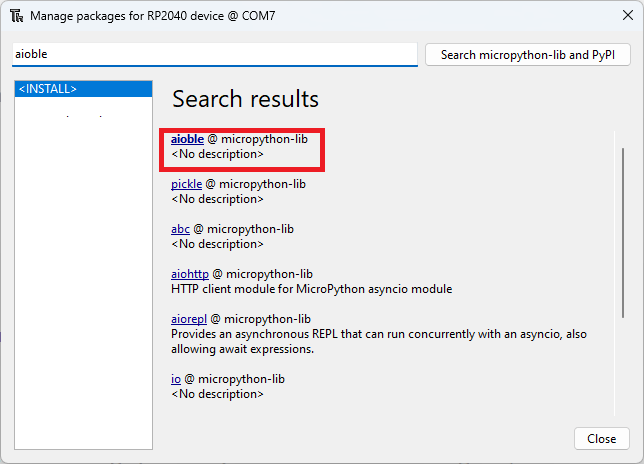Click empty area below <INSTALL> in list
Viewport: 644px width, 464px height.
(83, 280)
